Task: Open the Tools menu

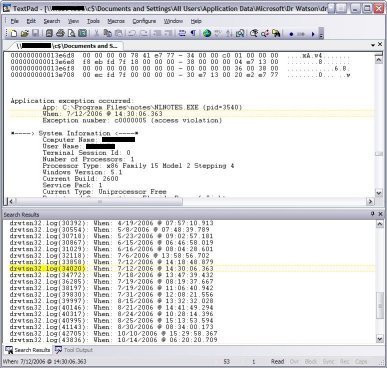Action: [93, 21]
